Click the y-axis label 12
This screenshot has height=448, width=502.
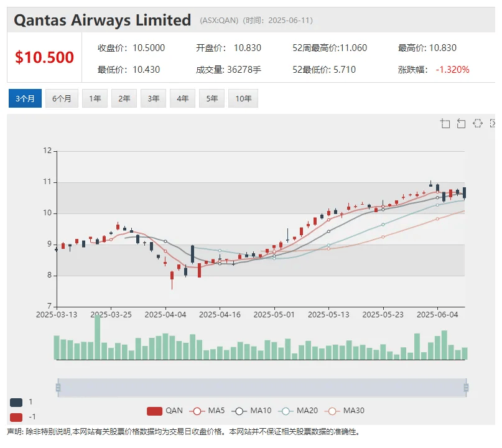(x=47, y=151)
